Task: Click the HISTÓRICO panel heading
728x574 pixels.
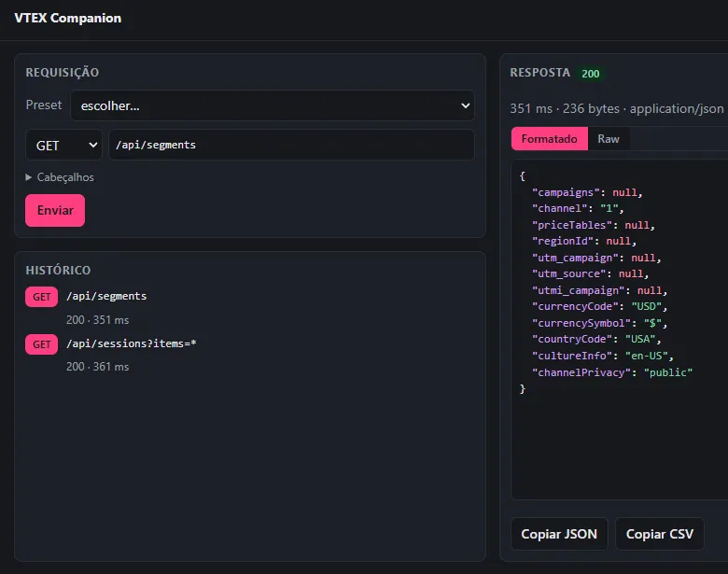Action: click(x=58, y=271)
